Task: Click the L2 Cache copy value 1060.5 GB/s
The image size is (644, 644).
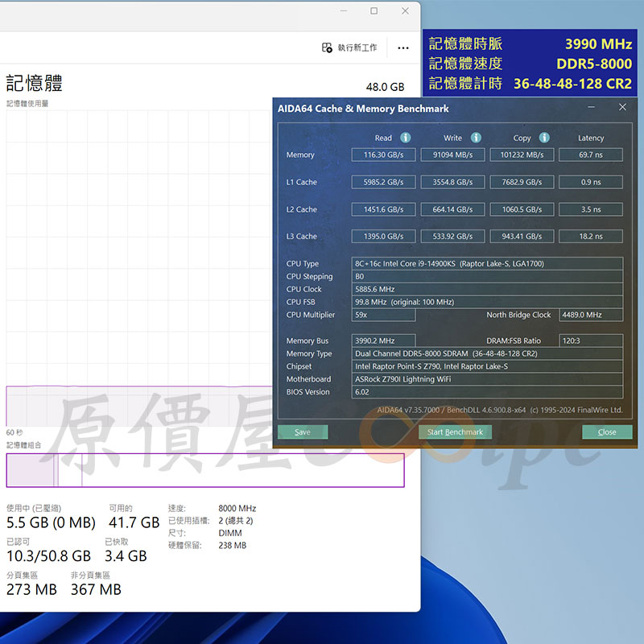Action: 522,209
